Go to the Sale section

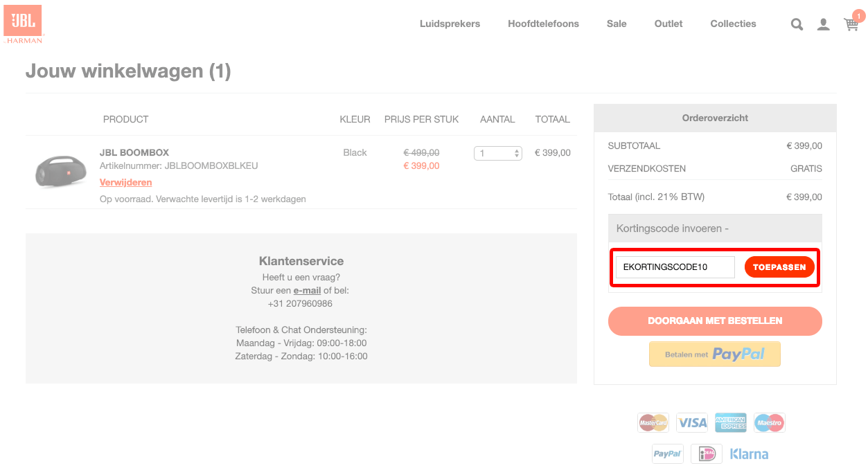pyautogui.click(x=617, y=24)
